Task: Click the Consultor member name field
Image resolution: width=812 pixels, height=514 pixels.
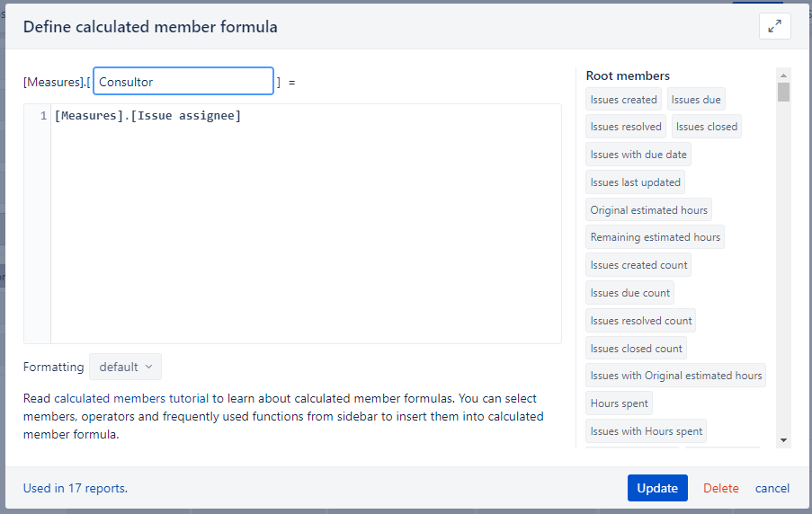Action: (183, 81)
